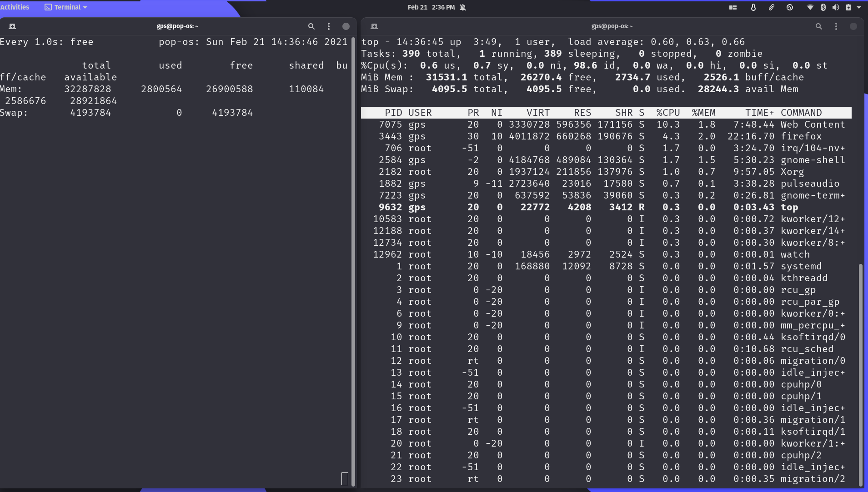The image size is (868, 492).
Task: Open Activities overview
Action: 15,7
